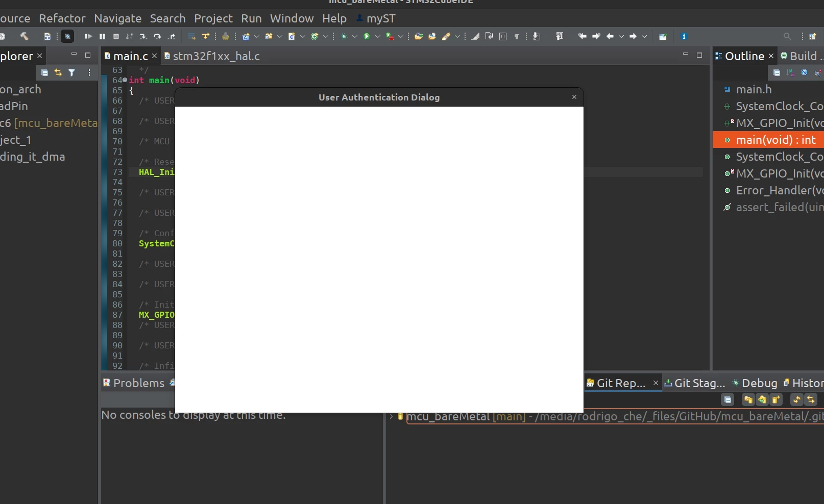Toggle Show Whitespace Characters pilcrow icon
The image size is (824, 504).
click(x=517, y=36)
